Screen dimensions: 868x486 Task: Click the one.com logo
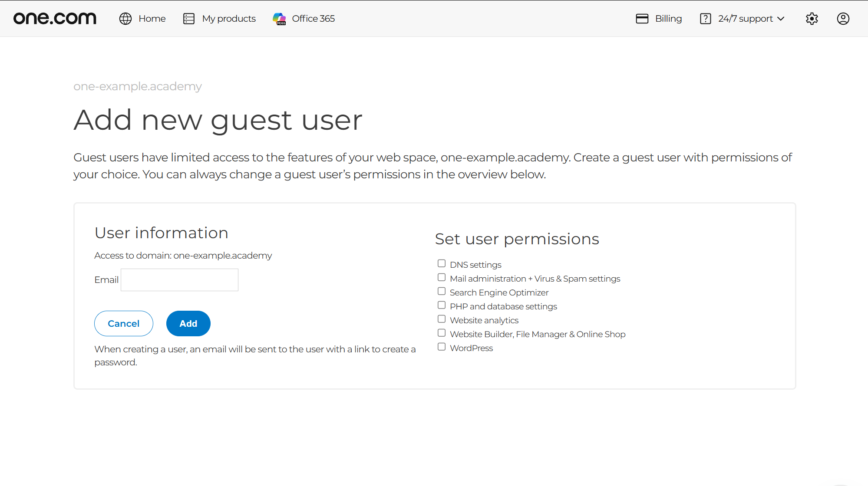[55, 18]
